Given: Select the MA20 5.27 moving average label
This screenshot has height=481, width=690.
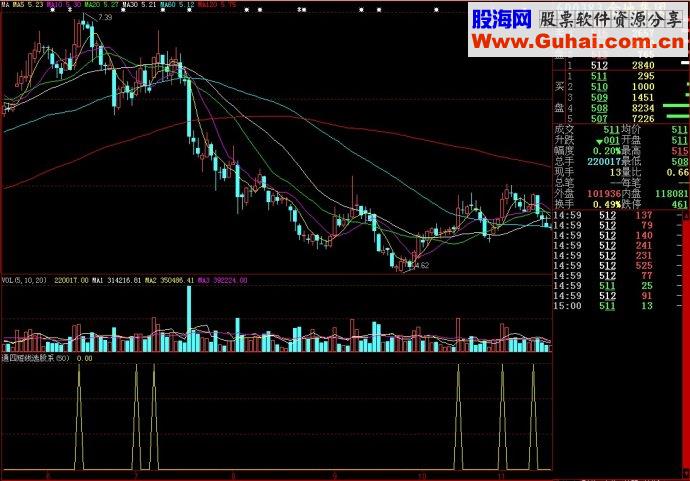Looking at the screenshot, I should click(102, 5).
